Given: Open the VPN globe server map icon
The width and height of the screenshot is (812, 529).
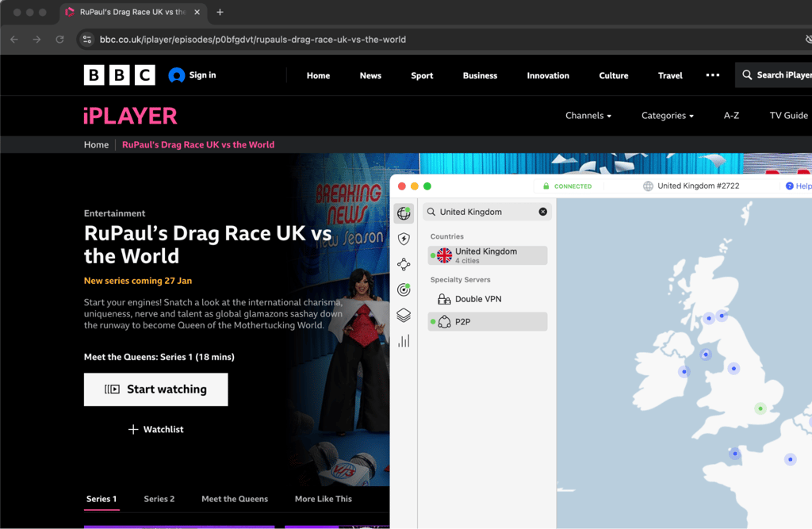Looking at the screenshot, I should (x=404, y=213).
